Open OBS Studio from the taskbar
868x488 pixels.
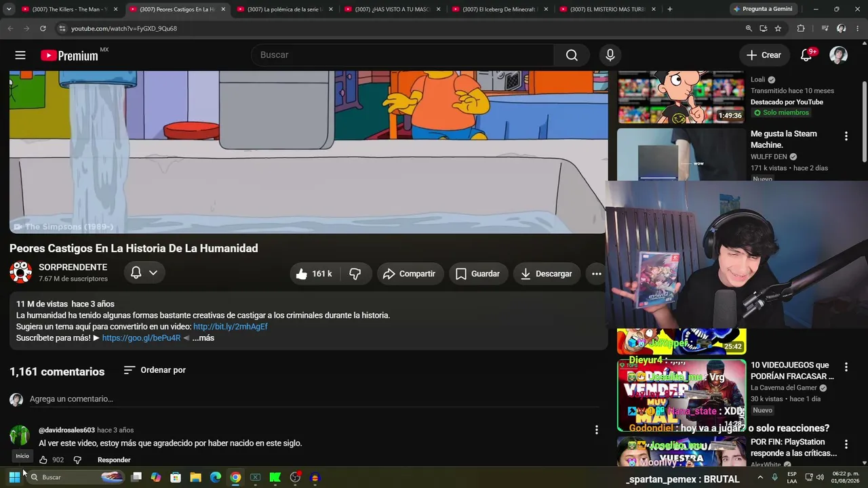point(295,477)
